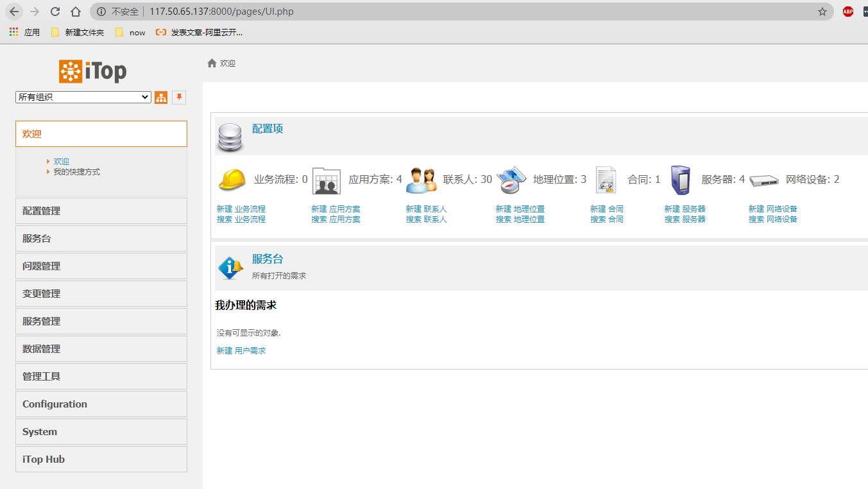Screen dimensions: 868x489
Task: Click the home icon in the breadcrumb
Action: [x=212, y=63]
